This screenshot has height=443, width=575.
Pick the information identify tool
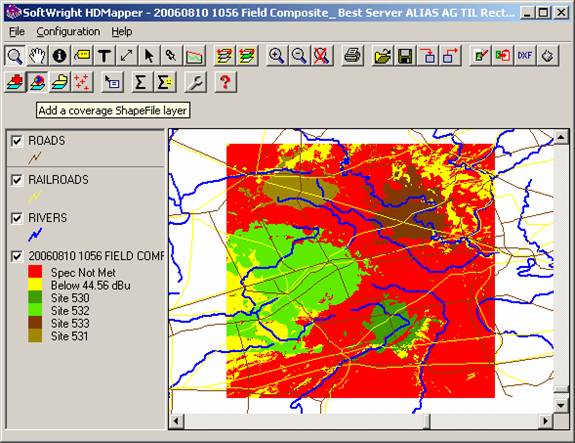59,56
